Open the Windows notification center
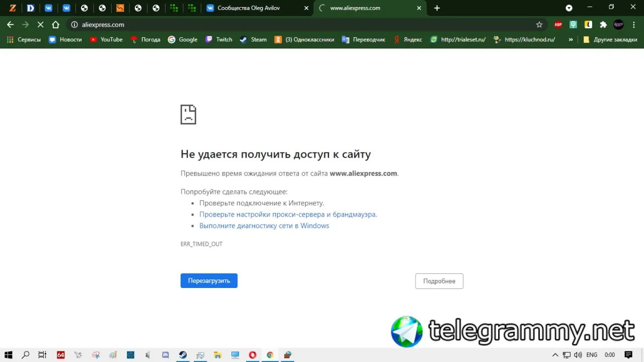The width and height of the screenshot is (644, 362). 628,355
